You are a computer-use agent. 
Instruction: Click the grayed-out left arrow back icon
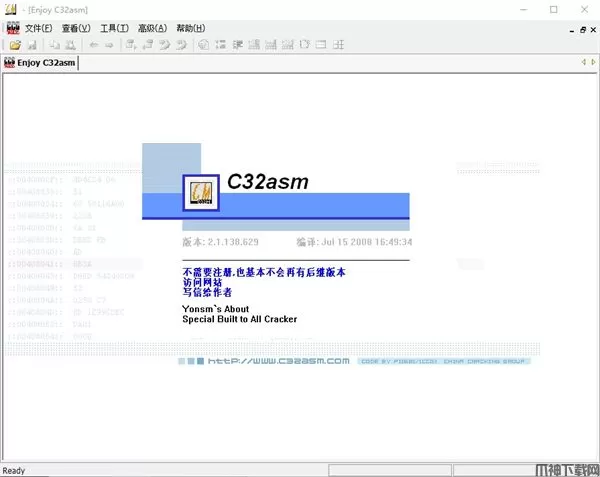point(94,45)
